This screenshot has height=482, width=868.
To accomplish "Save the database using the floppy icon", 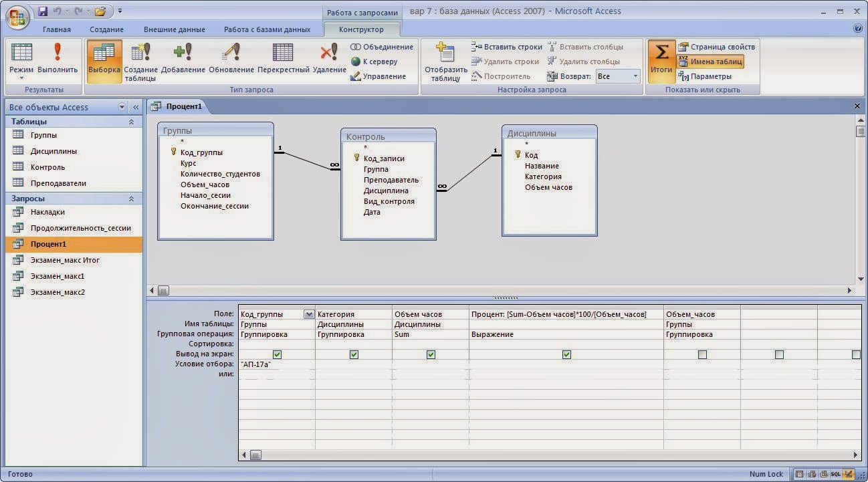I will pyautogui.click(x=43, y=11).
